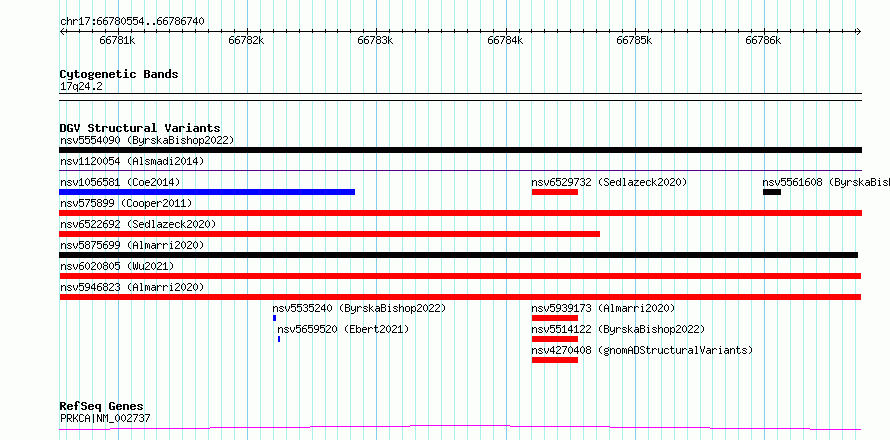Select tiny blue marker under nsv5659520
This screenshot has width=890, height=440.
(279, 339)
